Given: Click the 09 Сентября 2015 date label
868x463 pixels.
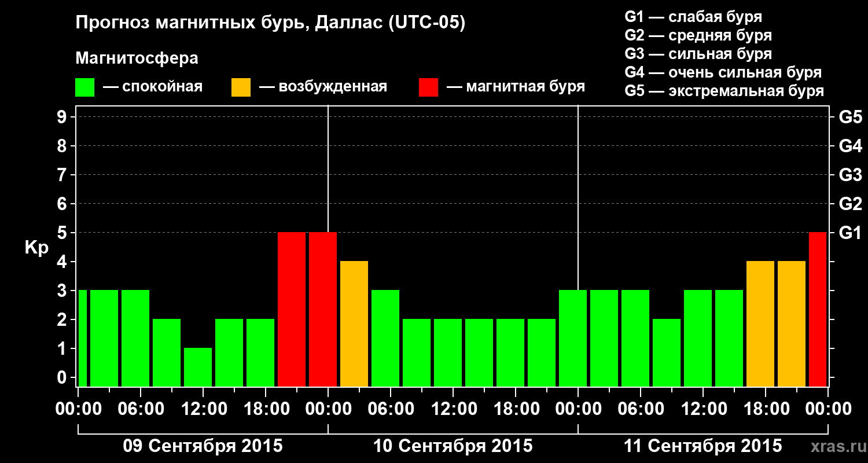Looking at the screenshot, I should (203, 446).
